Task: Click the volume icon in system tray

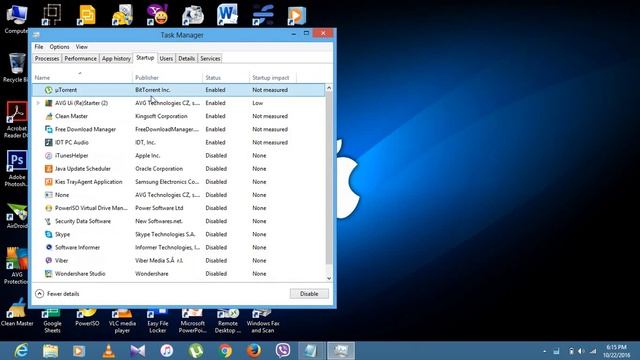Action: pos(581,351)
